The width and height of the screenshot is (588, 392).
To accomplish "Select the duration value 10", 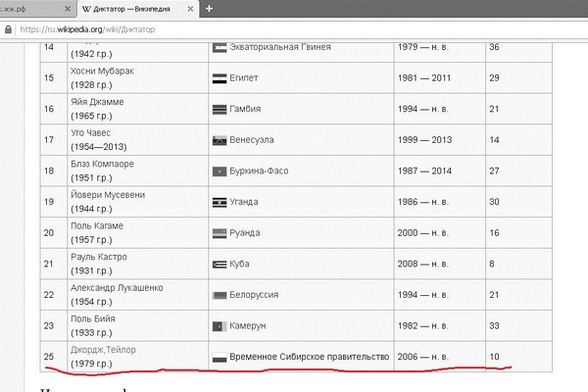I will click(494, 357).
